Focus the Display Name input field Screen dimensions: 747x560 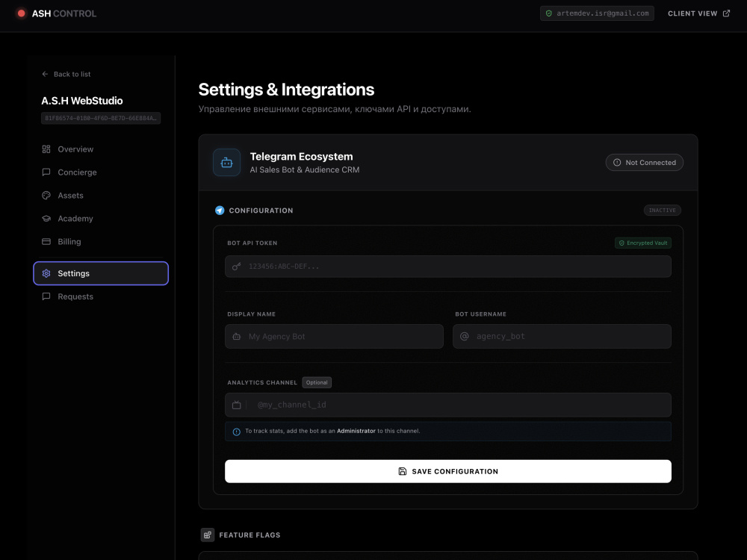(x=334, y=336)
